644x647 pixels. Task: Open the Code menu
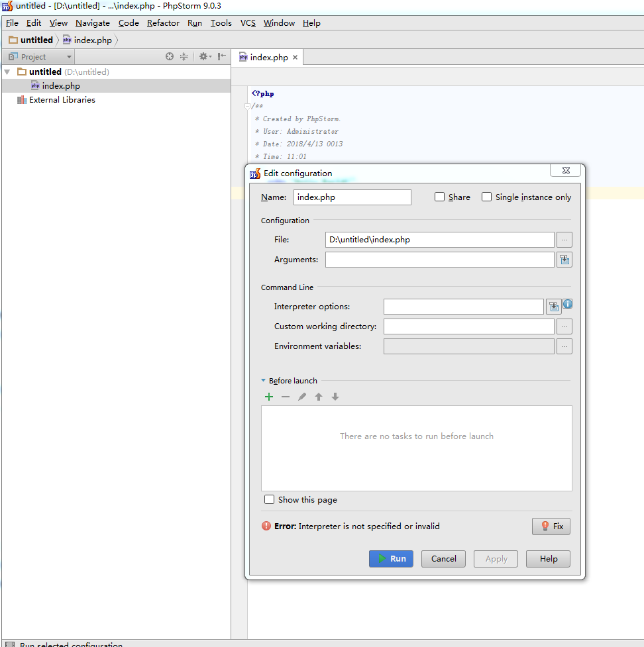[x=129, y=23]
